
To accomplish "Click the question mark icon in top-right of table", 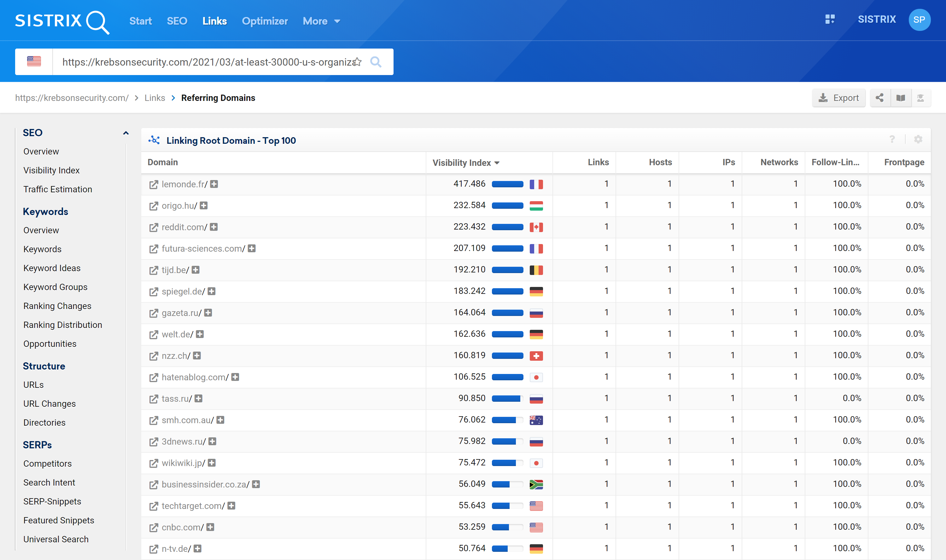I will [892, 140].
